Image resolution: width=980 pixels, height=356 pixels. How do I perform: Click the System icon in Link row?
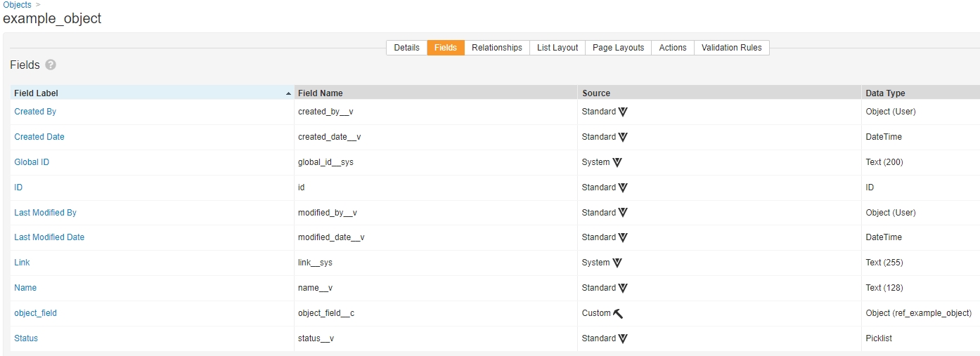[617, 263]
